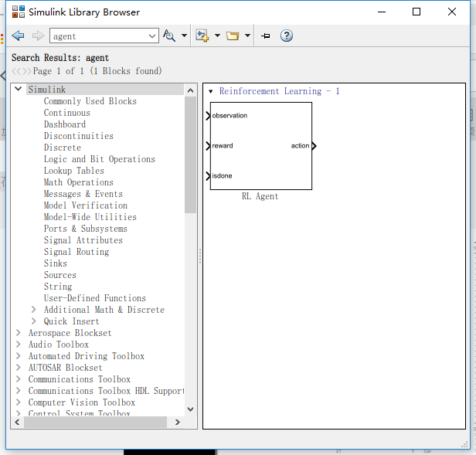Select Messages & Events library

[x=83, y=194]
